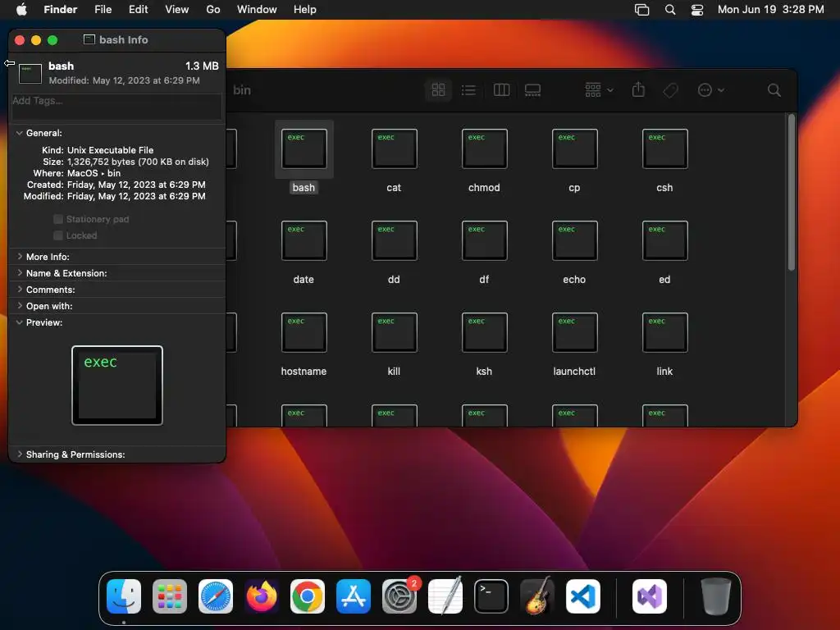Open Launchpad from the Dock
This screenshot has width=840, height=630.
pos(170,596)
